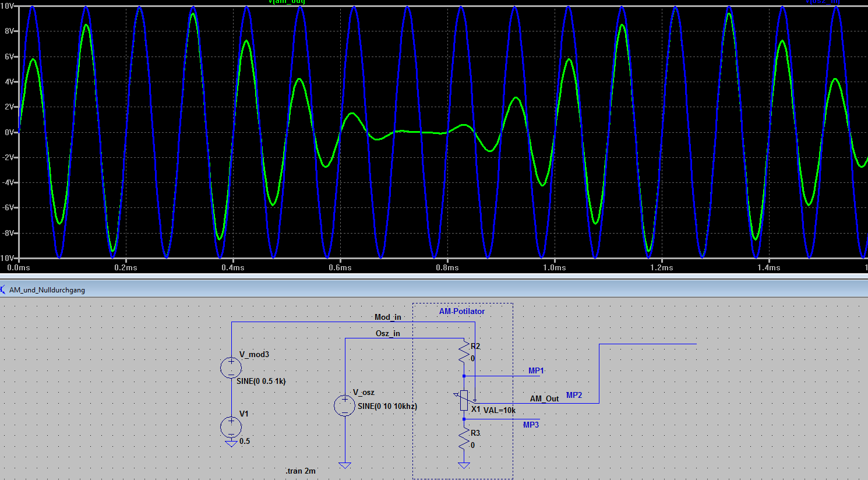
Task: Click the ground symbol below V1
Action: (231, 444)
